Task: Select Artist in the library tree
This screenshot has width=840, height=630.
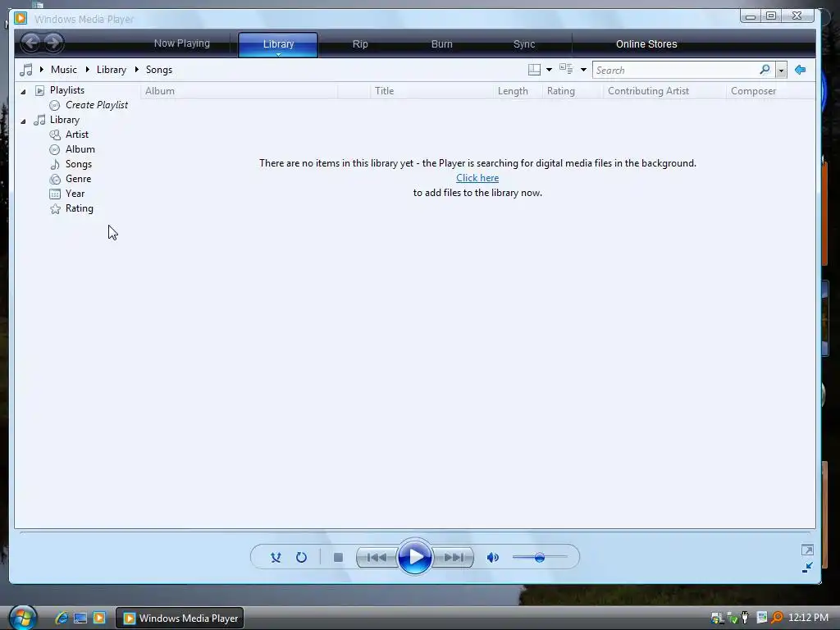Action: [76, 135]
